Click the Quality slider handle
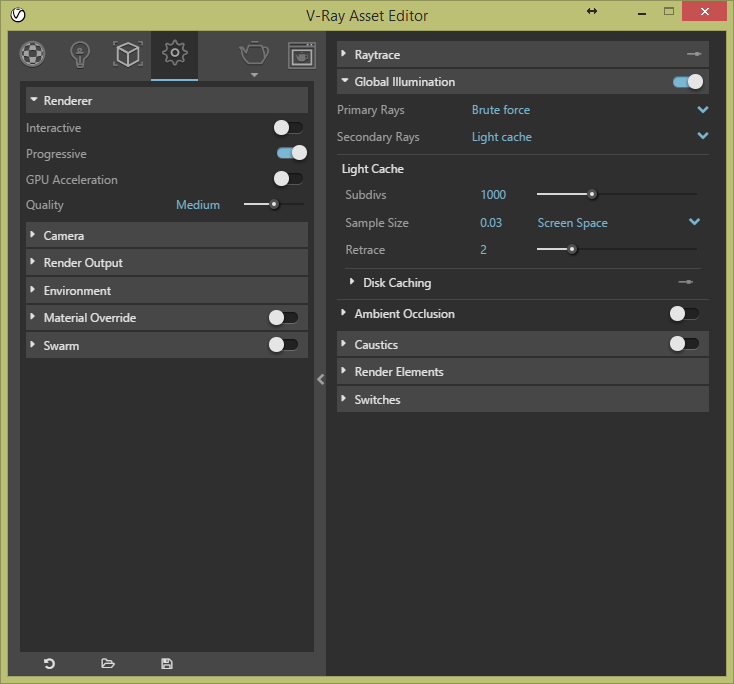This screenshot has width=734, height=684. [274, 204]
